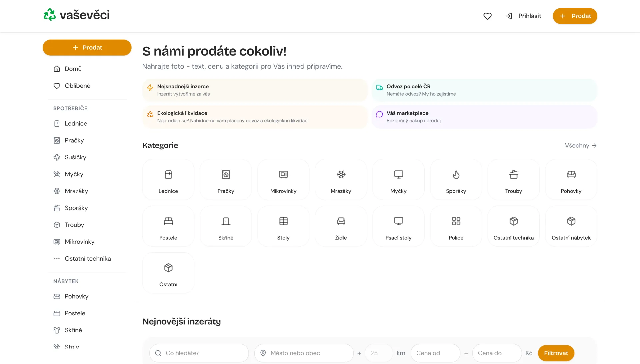Image resolution: width=640 pixels, height=364 pixels.
Task: Select the Skříně category card
Action: (x=226, y=226)
